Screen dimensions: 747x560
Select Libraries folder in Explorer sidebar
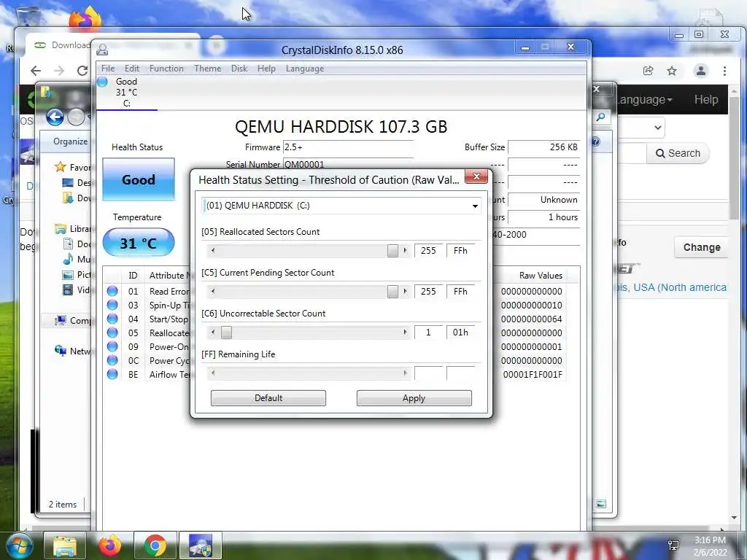pyautogui.click(x=61, y=229)
